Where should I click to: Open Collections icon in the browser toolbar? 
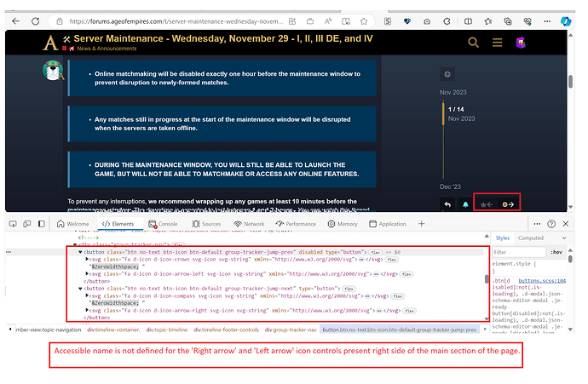point(508,21)
